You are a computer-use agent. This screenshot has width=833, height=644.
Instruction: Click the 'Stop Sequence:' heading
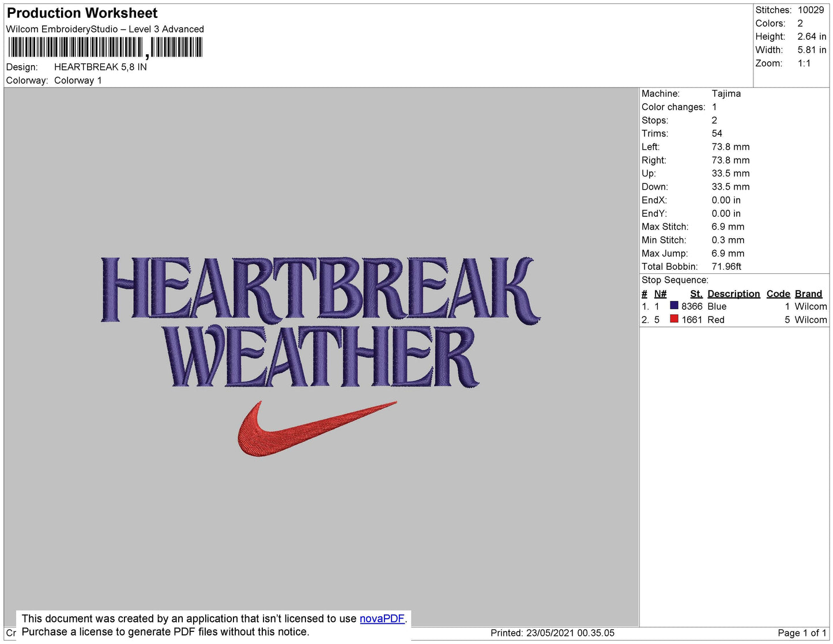675,280
